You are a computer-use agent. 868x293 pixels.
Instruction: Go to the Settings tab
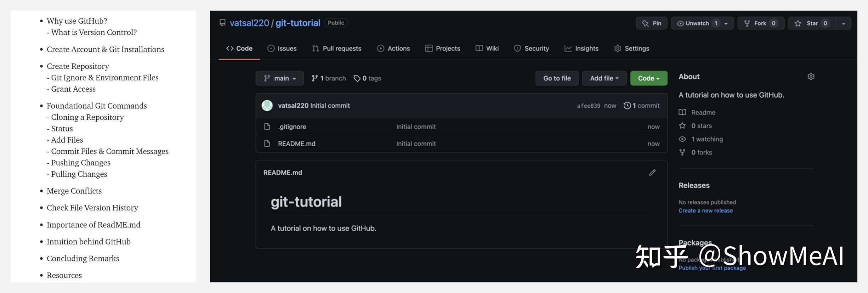[x=632, y=49]
